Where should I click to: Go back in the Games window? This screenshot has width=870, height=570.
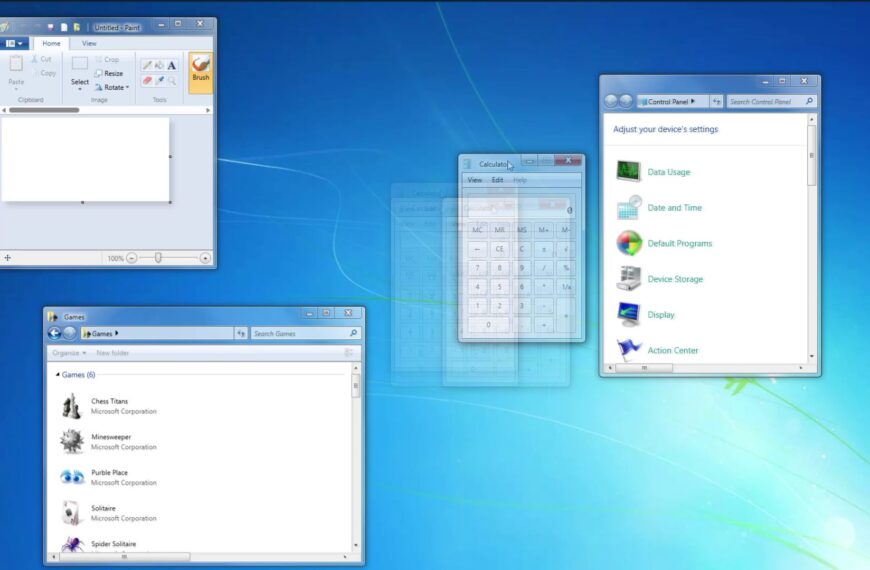click(x=54, y=333)
